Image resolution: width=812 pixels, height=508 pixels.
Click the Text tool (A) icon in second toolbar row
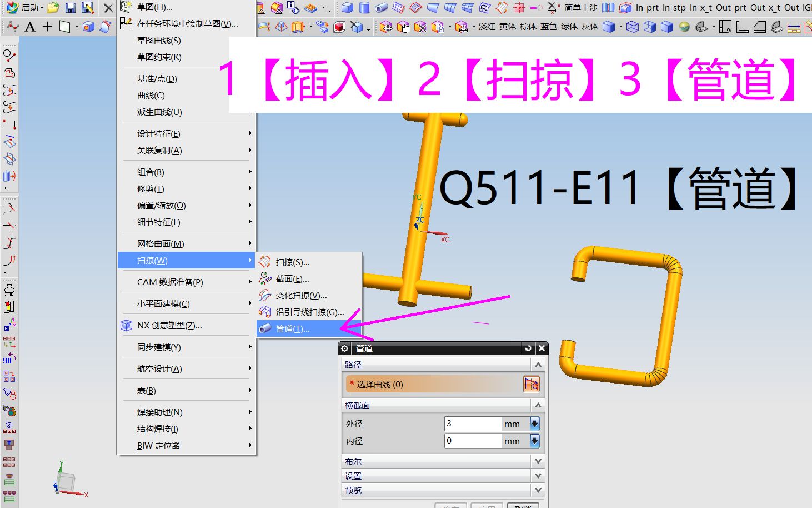coord(29,26)
